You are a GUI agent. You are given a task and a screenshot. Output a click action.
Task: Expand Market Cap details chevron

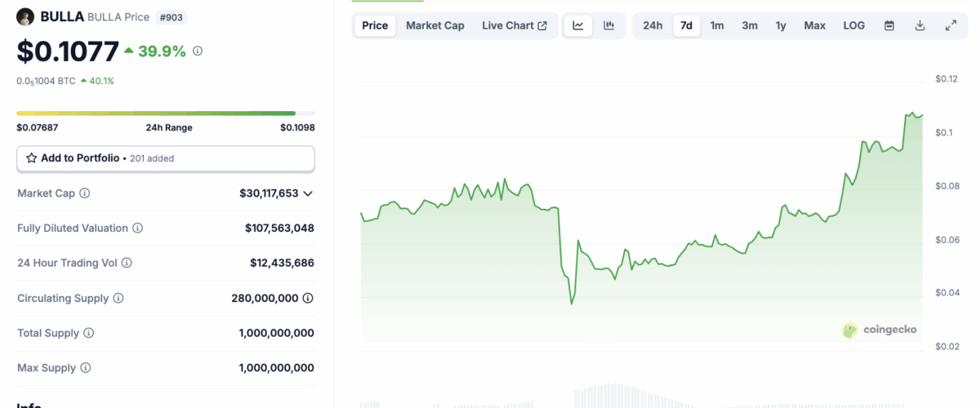click(x=308, y=193)
